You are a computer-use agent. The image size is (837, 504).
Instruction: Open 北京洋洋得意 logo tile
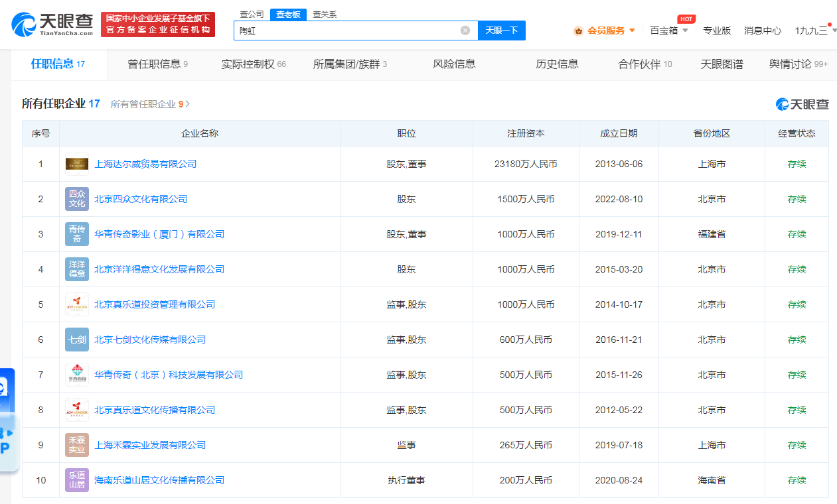[x=77, y=269]
